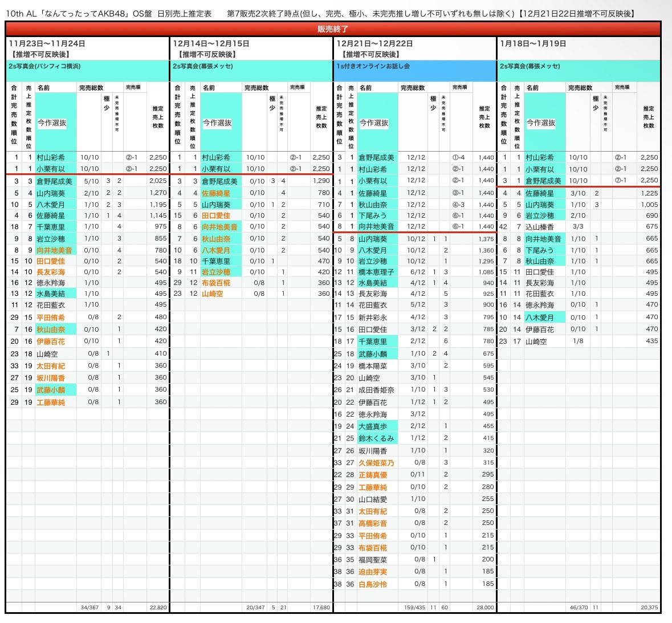The image size is (672, 623).
Task: Select the 12月21日〜12月22日 date header
Action: [374, 44]
